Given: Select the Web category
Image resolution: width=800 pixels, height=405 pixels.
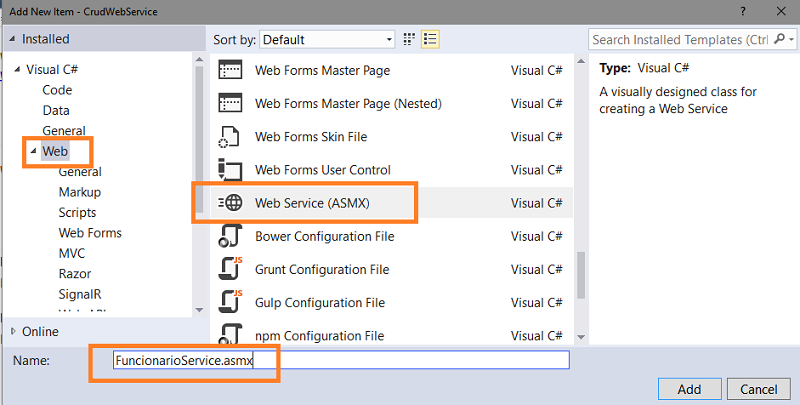Looking at the screenshot, I should pyautogui.click(x=55, y=151).
